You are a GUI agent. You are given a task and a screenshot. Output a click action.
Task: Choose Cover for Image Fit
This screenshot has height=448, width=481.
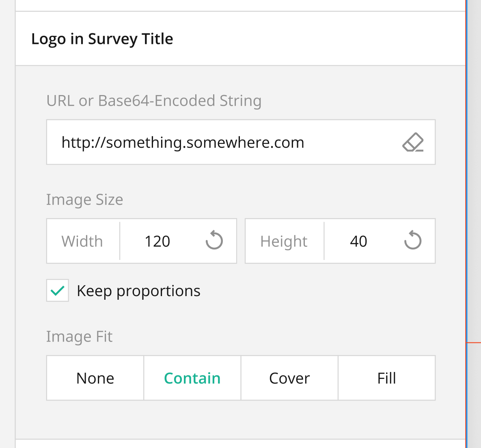289,378
